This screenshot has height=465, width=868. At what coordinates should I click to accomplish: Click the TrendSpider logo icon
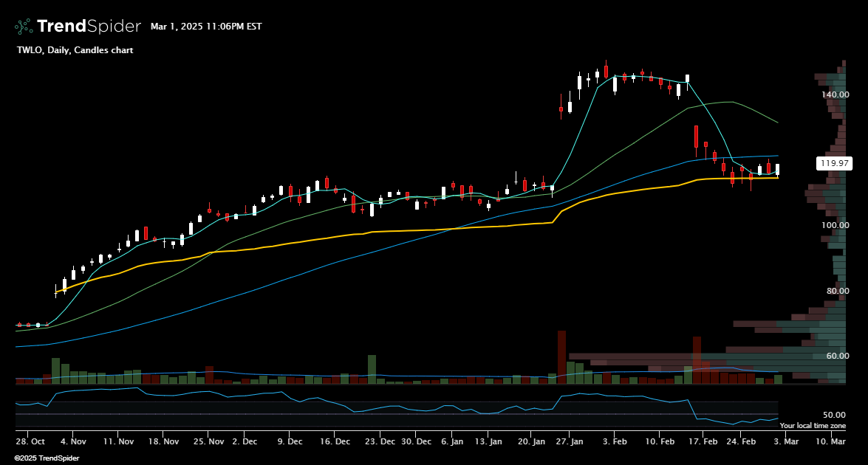click(23, 27)
